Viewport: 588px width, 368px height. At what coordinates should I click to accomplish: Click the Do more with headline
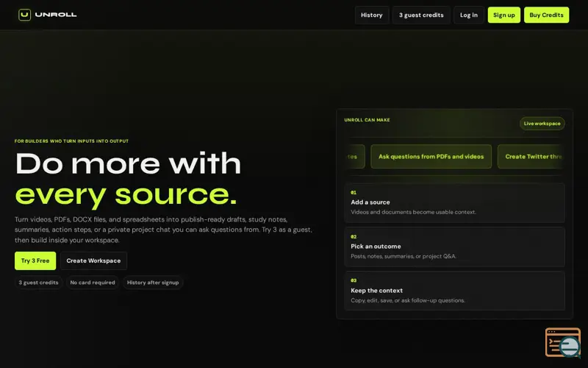coord(128,163)
